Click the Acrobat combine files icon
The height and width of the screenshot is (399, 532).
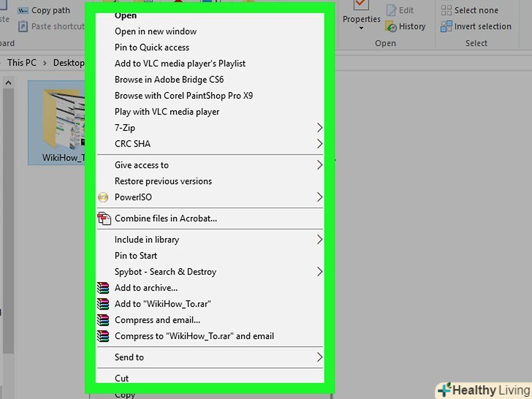[104, 218]
